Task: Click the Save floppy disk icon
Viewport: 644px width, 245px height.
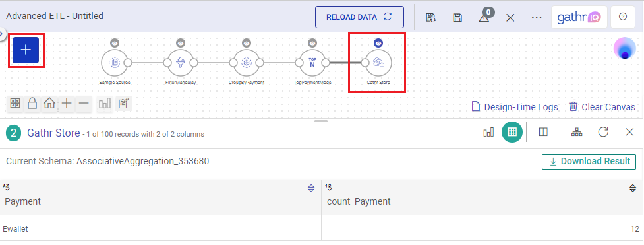Action: (x=457, y=18)
